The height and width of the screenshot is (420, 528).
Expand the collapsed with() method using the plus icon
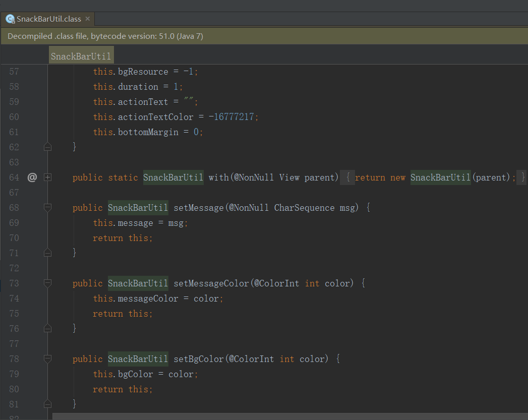pyautogui.click(x=47, y=177)
